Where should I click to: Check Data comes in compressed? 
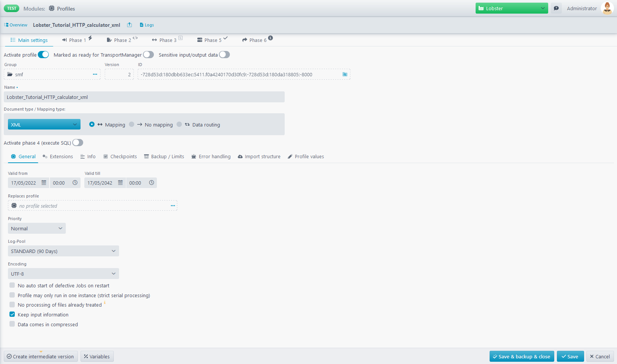12,324
